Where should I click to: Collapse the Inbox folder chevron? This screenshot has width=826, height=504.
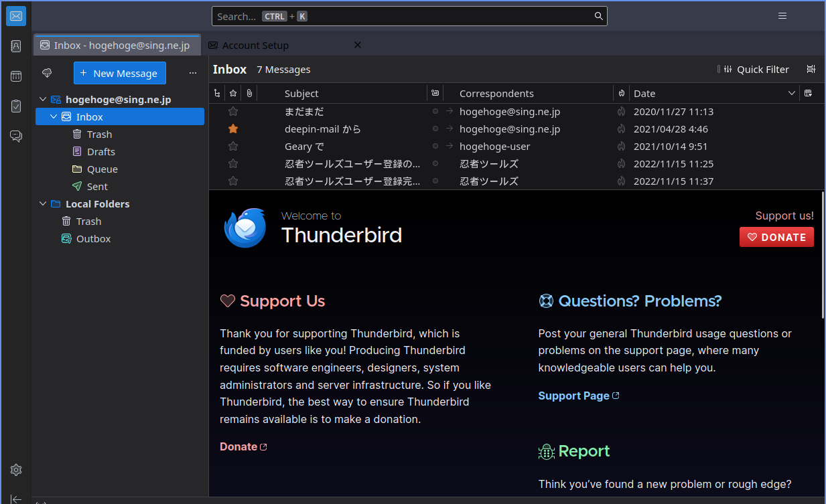tap(54, 117)
